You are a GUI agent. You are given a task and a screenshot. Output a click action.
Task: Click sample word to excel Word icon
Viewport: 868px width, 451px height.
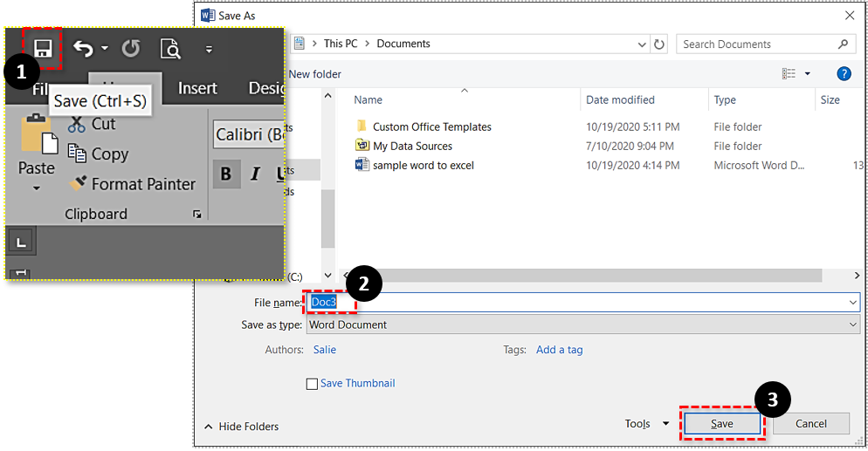click(x=362, y=165)
